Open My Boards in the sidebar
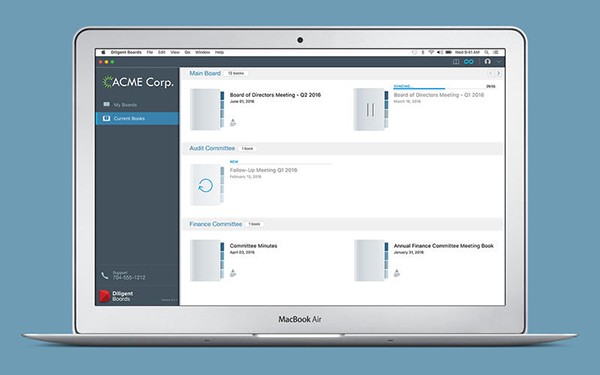The width and height of the screenshot is (600, 375). (137, 104)
